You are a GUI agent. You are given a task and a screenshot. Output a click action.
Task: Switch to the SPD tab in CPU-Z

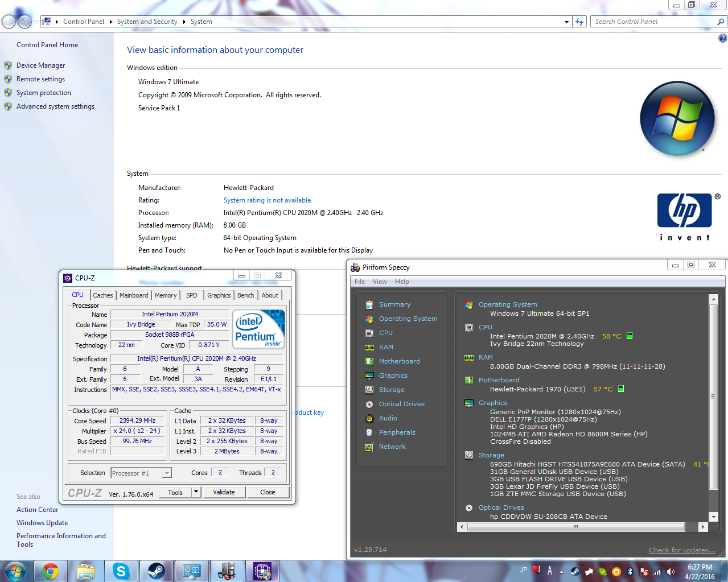(x=192, y=295)
